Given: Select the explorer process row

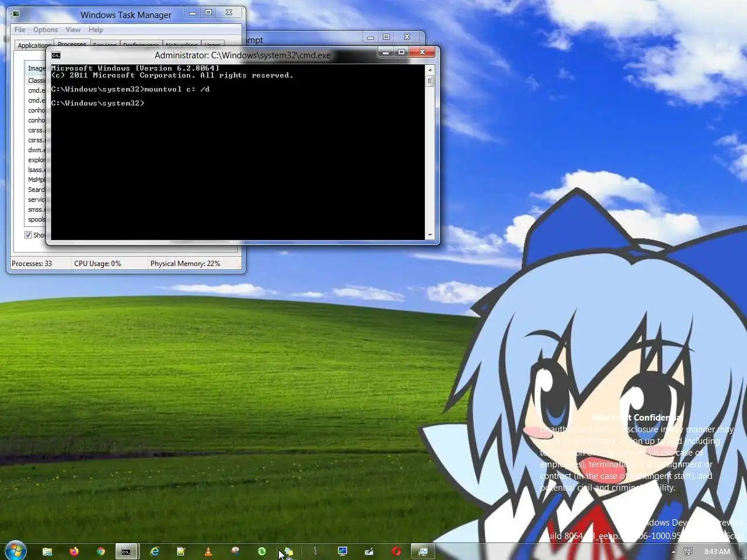Looking at the screenshot, I should click(36, 160).
